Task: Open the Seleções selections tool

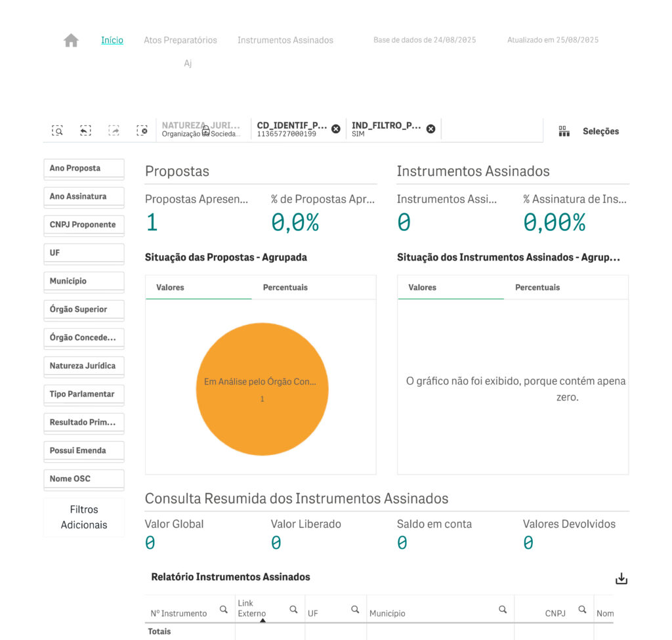Action: pyautogui.click(x=589, y=131)
